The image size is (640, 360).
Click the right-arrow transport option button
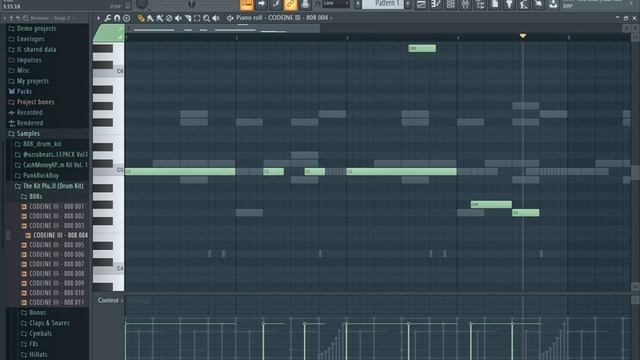[x=261, y=4]
